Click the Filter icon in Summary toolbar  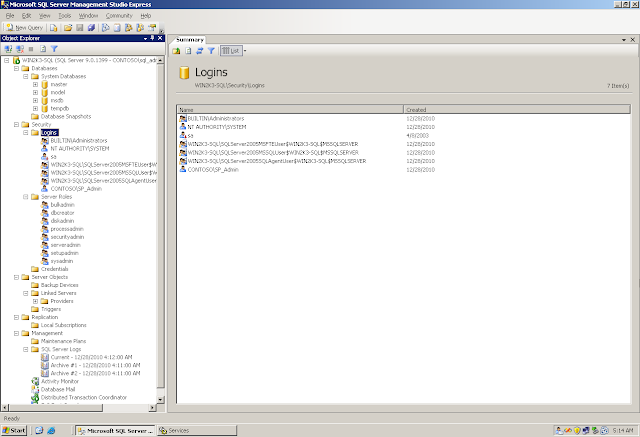click(211, 51)
